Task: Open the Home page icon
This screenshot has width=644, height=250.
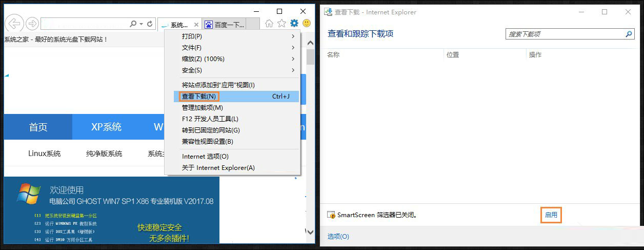Action: coord(269,23)
